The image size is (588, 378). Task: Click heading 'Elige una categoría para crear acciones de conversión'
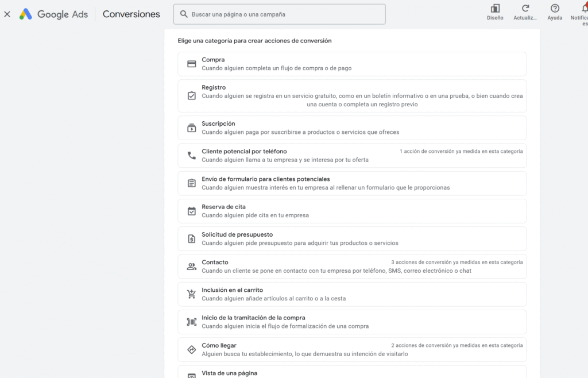tap(254, 40)
